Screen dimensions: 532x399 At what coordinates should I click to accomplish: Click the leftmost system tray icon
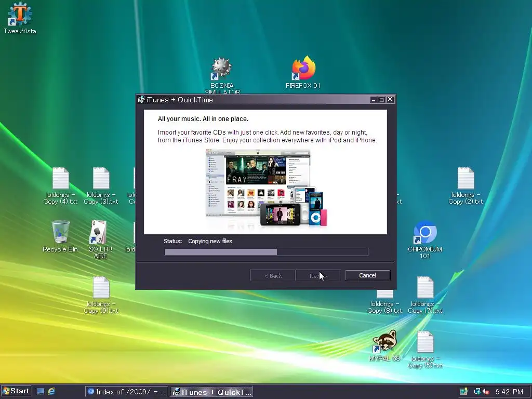463,392
